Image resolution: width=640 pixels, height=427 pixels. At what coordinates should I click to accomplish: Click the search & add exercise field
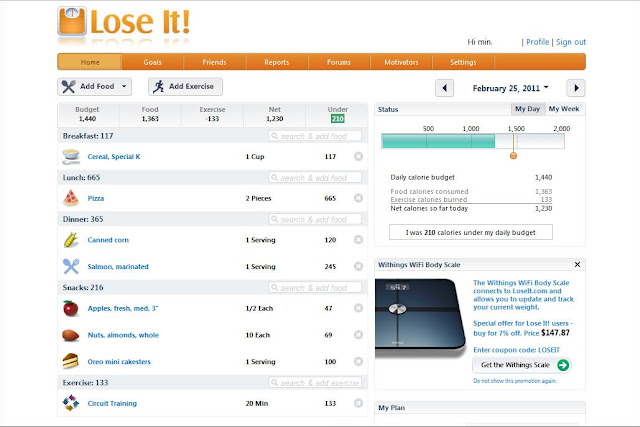(315, 383)
